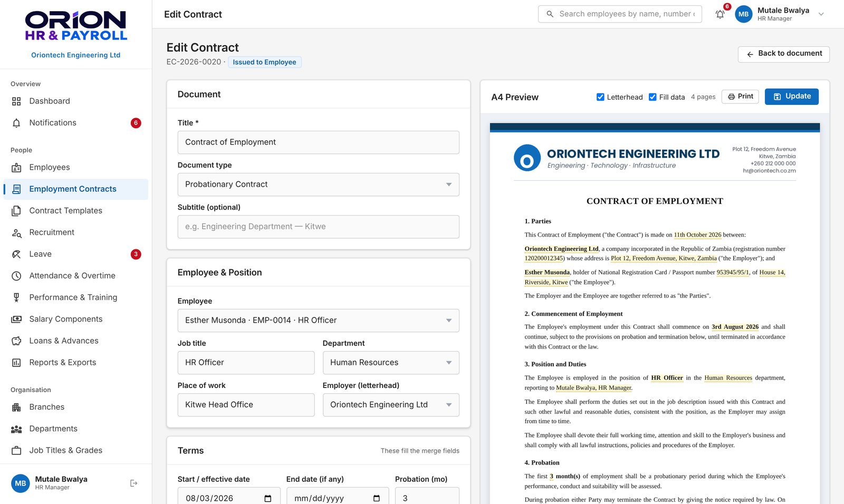The height and width of the screenshot is (504, 844).
Task: Click the Job title input field
Action: [246, 363]
